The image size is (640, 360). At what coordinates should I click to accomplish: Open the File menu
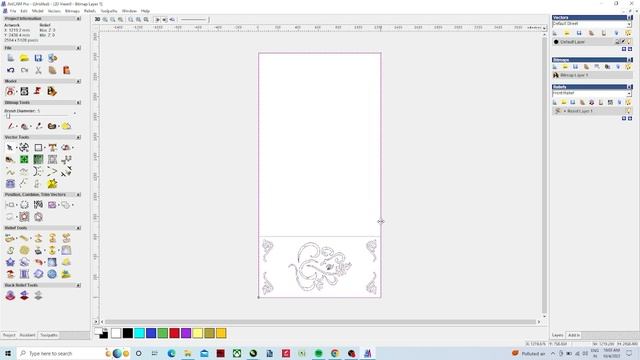(13, 11)
